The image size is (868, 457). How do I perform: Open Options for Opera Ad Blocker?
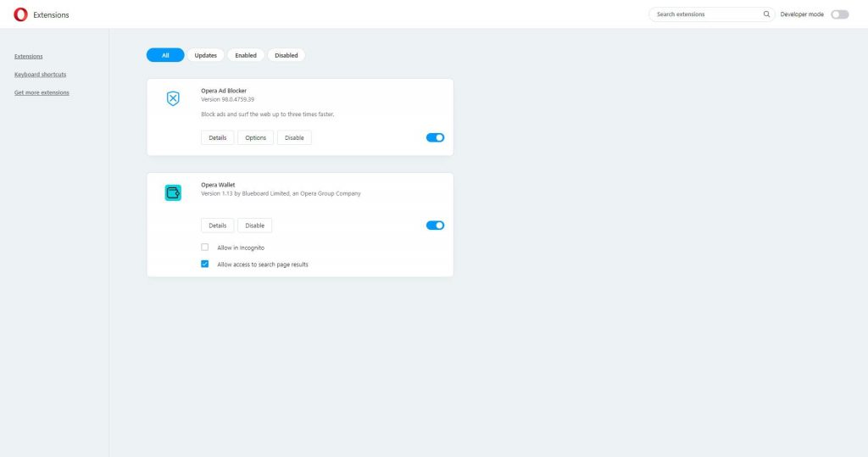(x=255, y=137)
